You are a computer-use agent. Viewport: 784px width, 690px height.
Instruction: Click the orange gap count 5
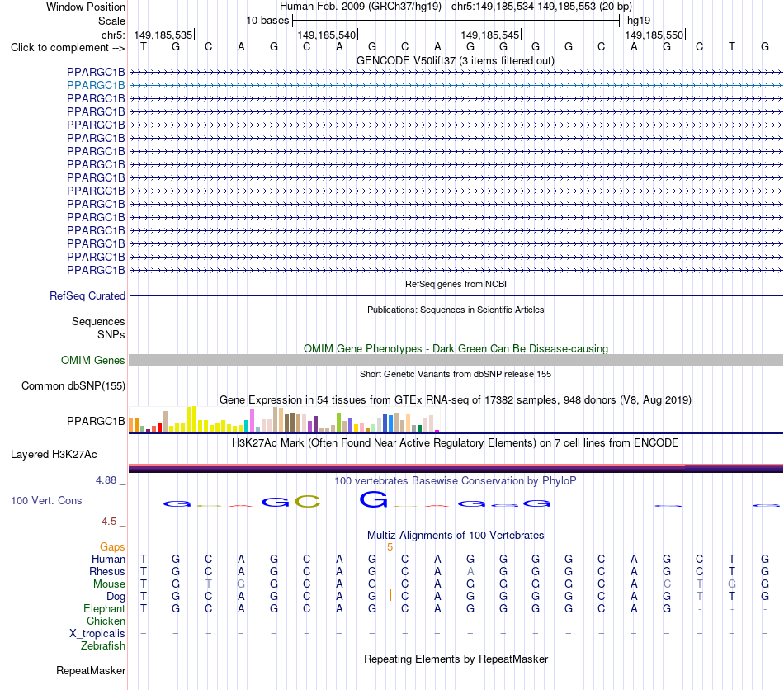pyautogui.click(x=390, y=547)
